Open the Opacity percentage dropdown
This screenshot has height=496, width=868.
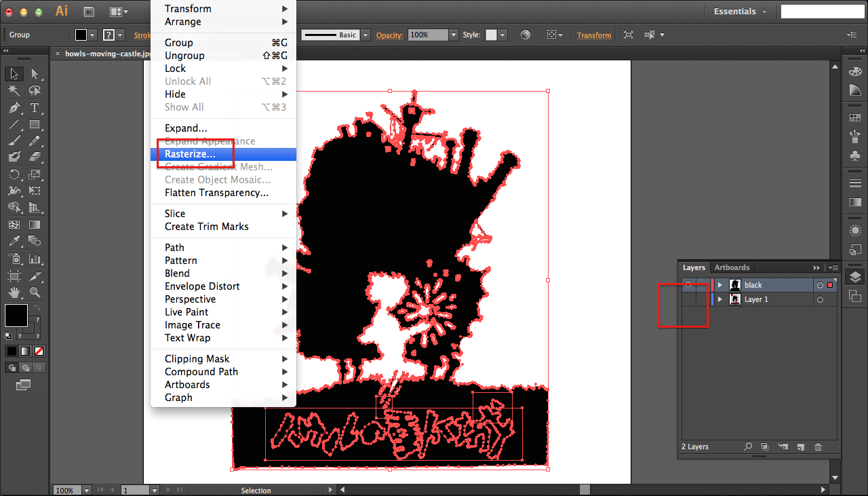(x=453, y=35)
